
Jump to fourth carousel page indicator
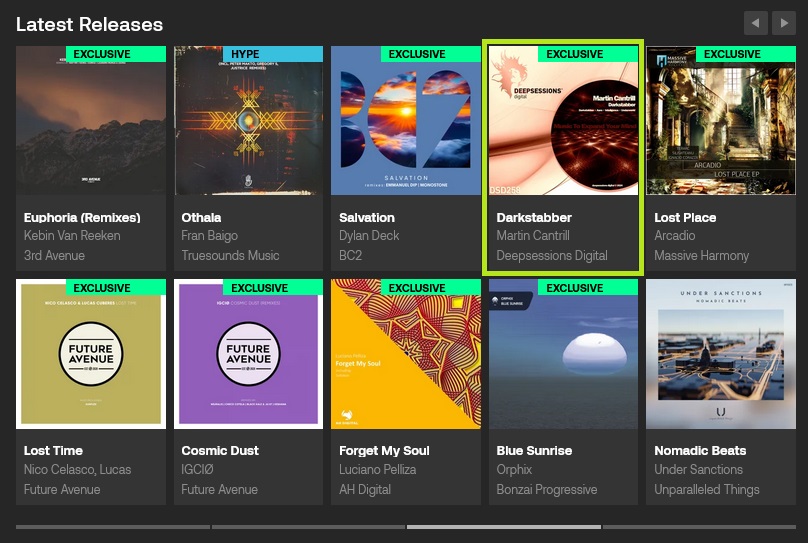[x=699, y=527]
